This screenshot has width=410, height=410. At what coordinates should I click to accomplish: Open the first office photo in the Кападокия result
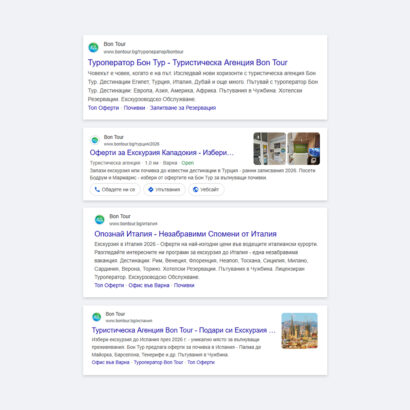coord(270,149)
